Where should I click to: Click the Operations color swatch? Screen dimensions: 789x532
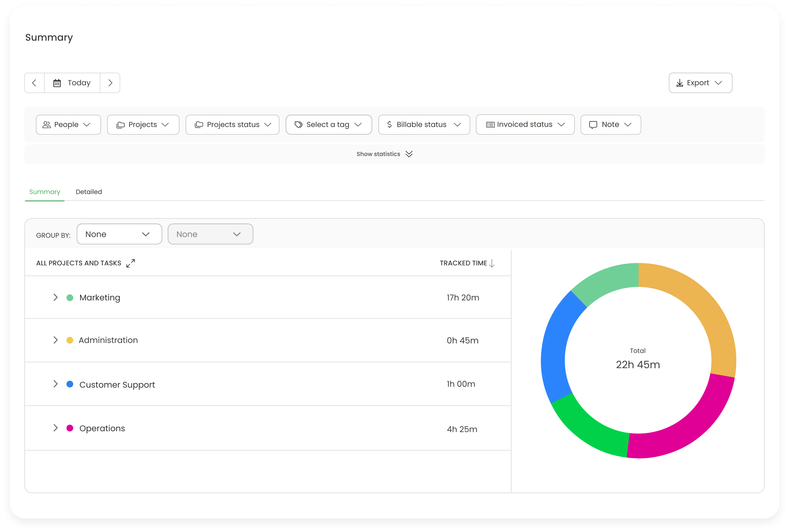pyautogui.click(x=70, y=428)
